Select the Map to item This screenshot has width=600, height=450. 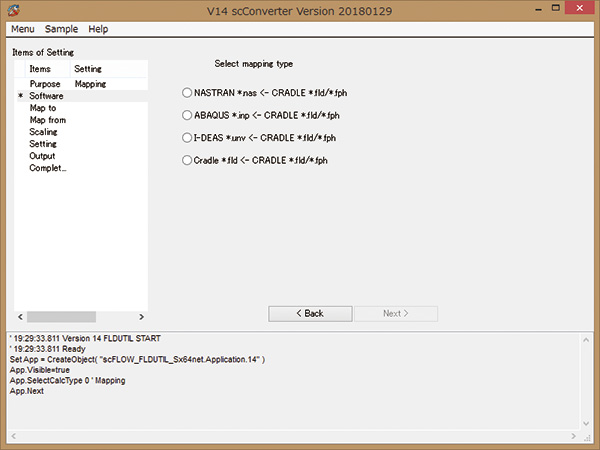coord(43,108)
